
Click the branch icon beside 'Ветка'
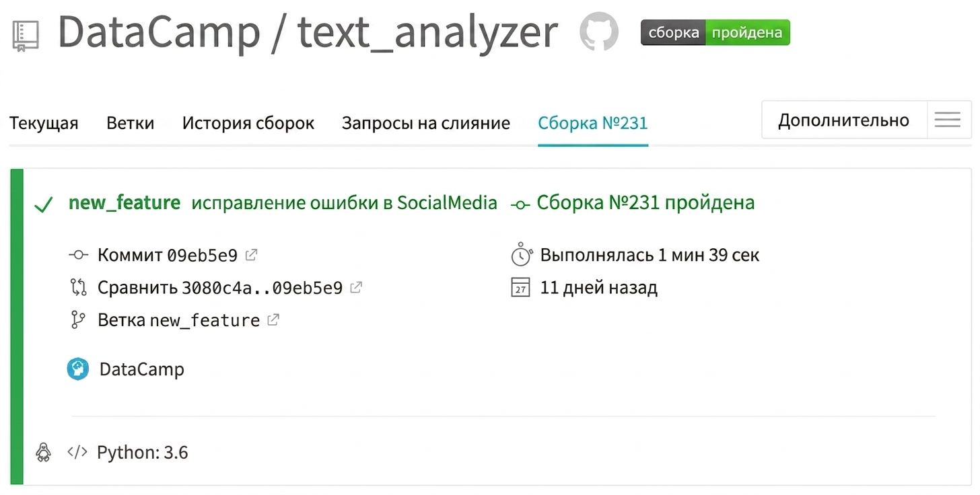point(78,319)
